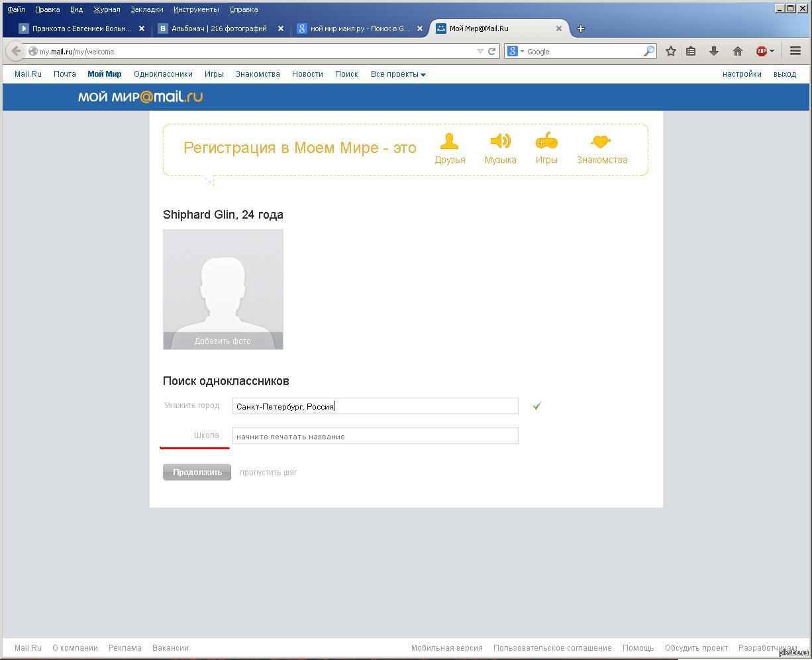Open the Знакомства link in top navigation
The width and height of the screenshot is (812, 660).
[258, 74]
